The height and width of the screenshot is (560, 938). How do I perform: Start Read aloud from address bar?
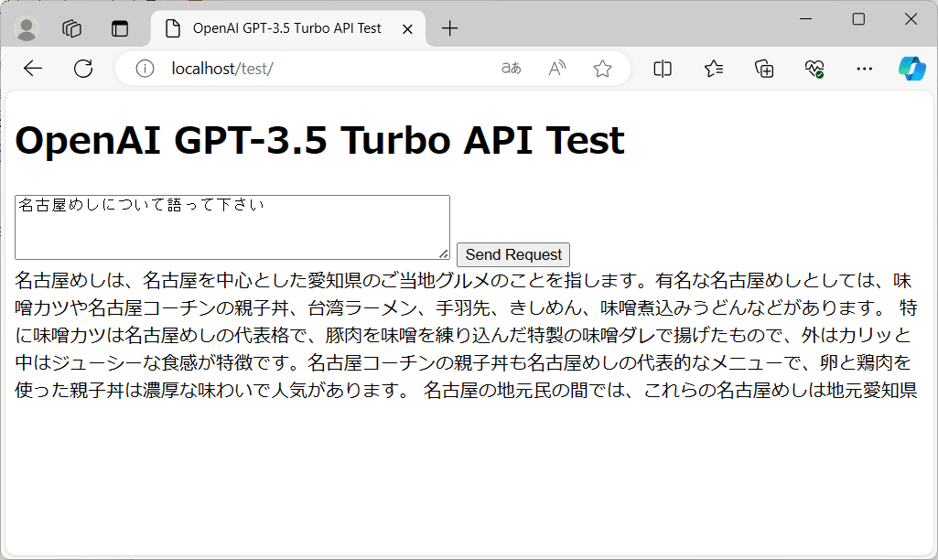(x=557, y=69)
